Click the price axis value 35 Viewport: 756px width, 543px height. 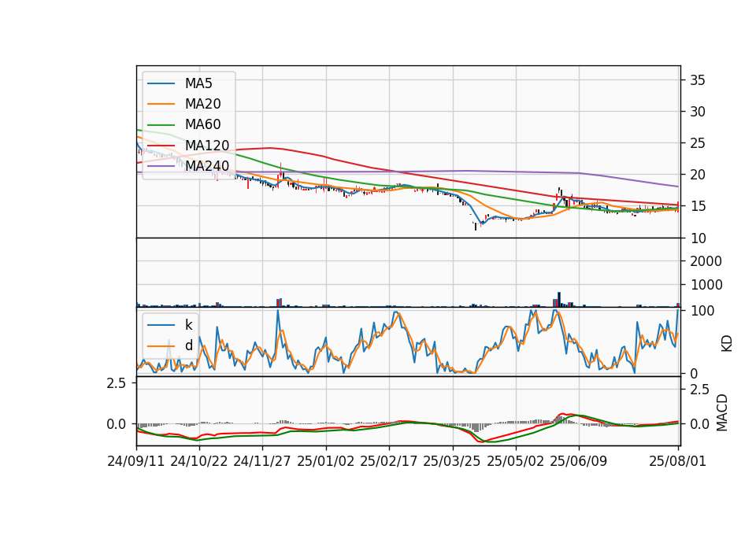tap(698, 80)
